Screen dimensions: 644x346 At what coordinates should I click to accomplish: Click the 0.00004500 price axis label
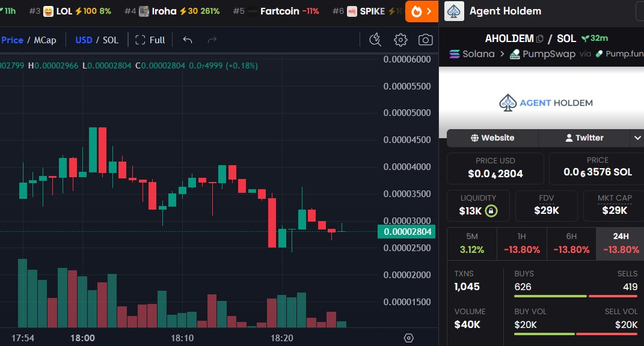tap(407, 139)
